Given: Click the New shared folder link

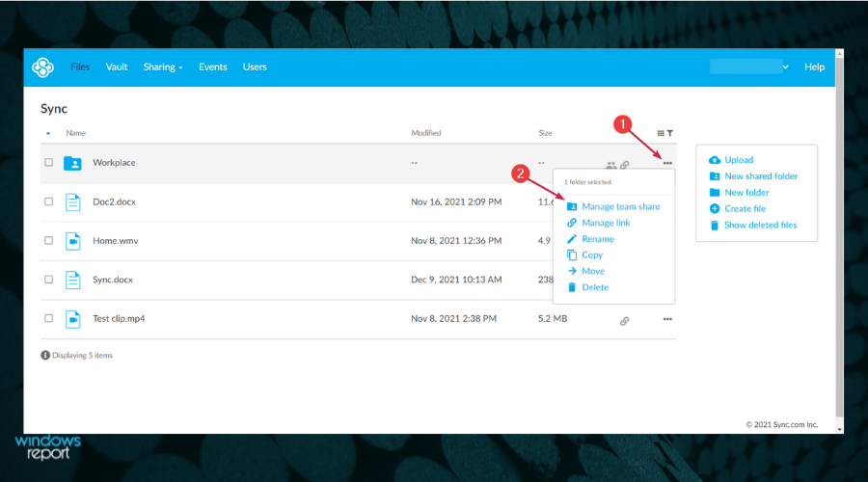Looking at the screenshot, I should click(x=761, y=176).
